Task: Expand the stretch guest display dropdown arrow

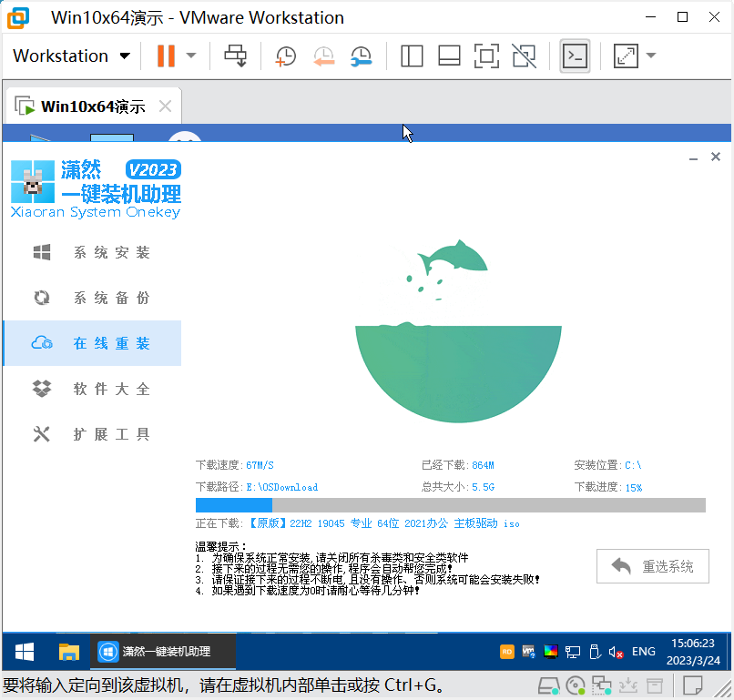Action: point(651,56)
